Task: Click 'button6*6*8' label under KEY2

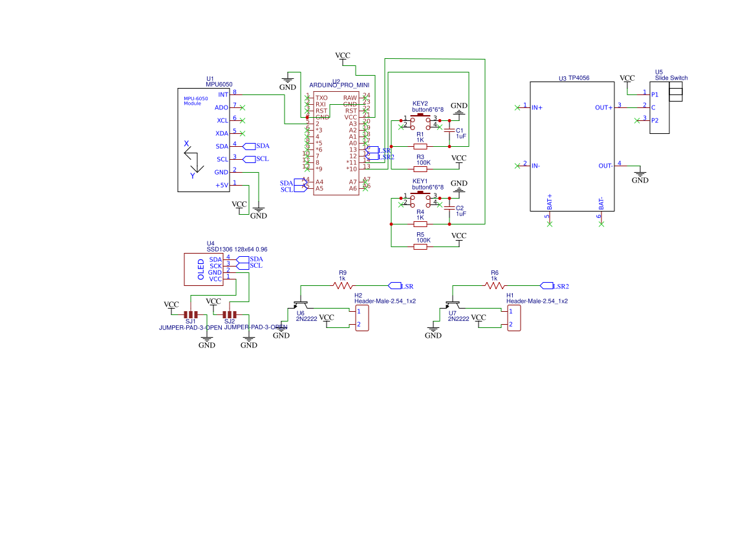Action: click(427, 110)
